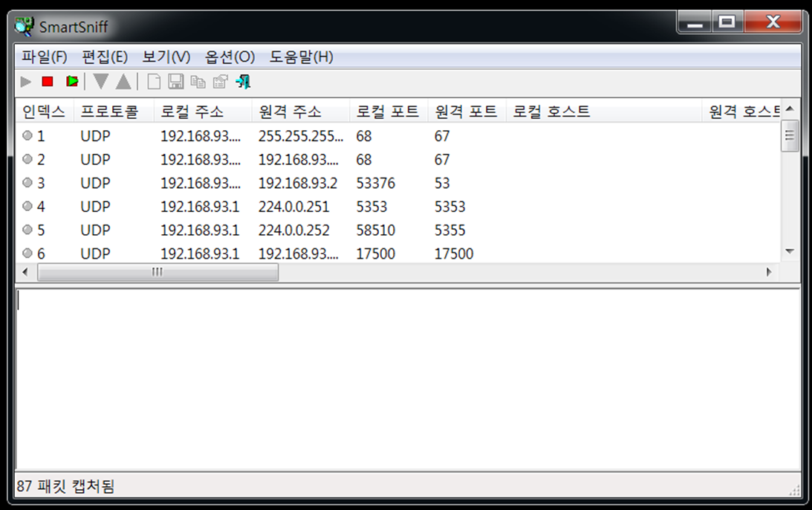Click the floppy disk save icon
The image size is (812, 510).
point(176,81)
